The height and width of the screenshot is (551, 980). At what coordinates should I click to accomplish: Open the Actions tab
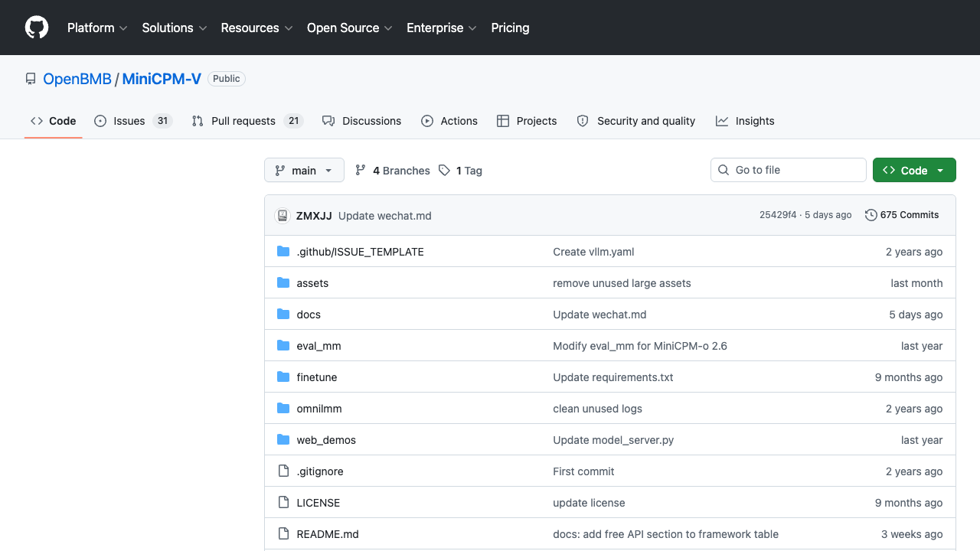449,121
